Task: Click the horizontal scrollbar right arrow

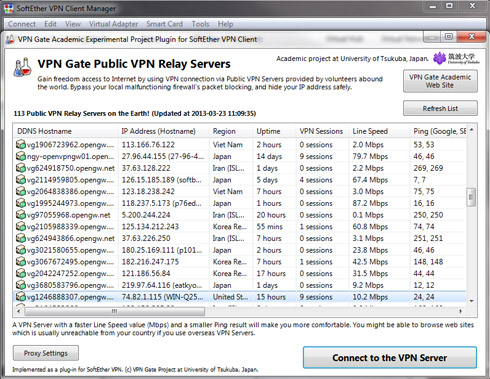Action: 461,311
